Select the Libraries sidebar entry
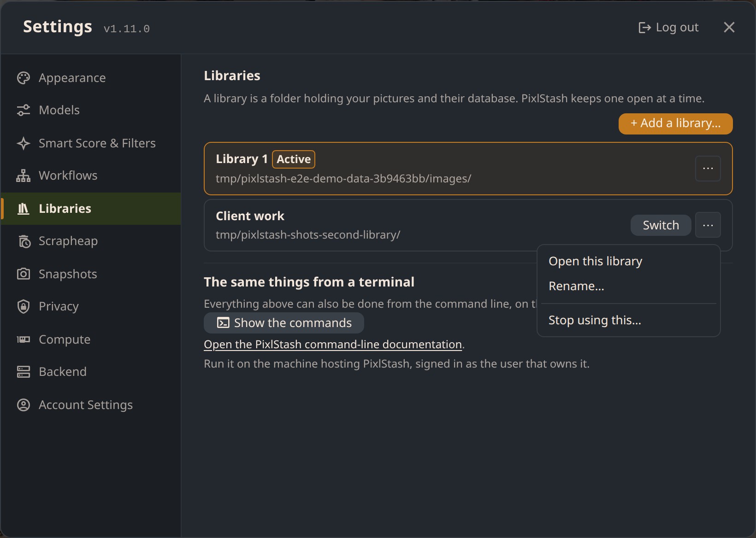Screen dimensions: 756x538 coord(91,209)
